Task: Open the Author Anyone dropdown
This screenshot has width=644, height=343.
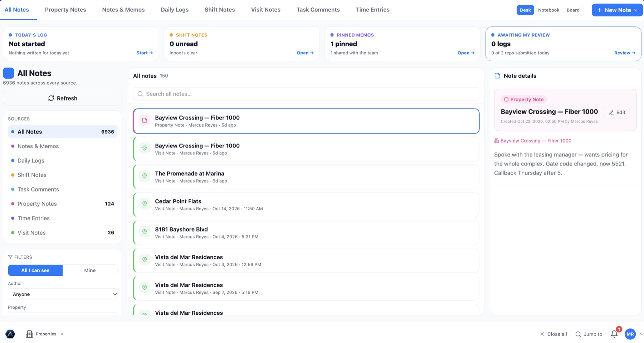Action: 63,294
